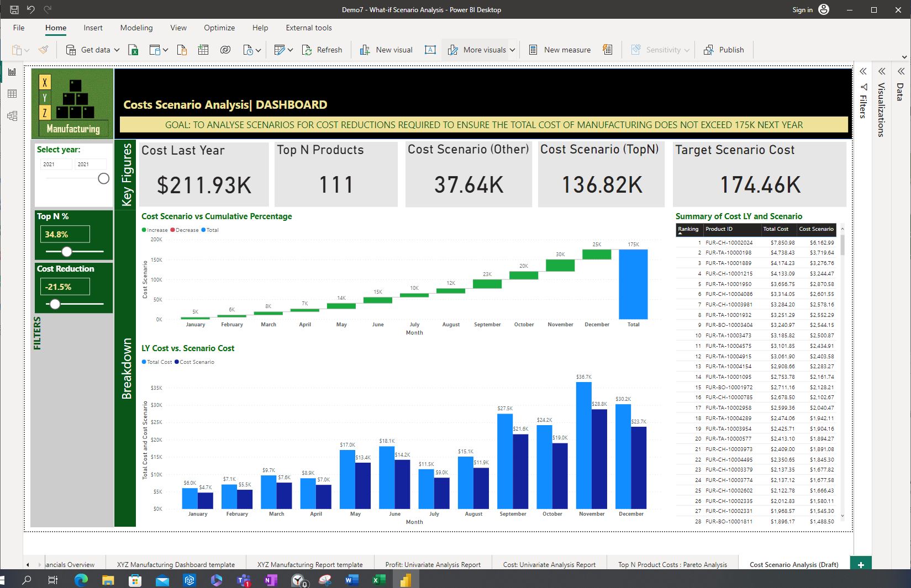Click the Cost Reduction value box -21.5%
This screenshot has width=911, height=588.
coord(65,287)
